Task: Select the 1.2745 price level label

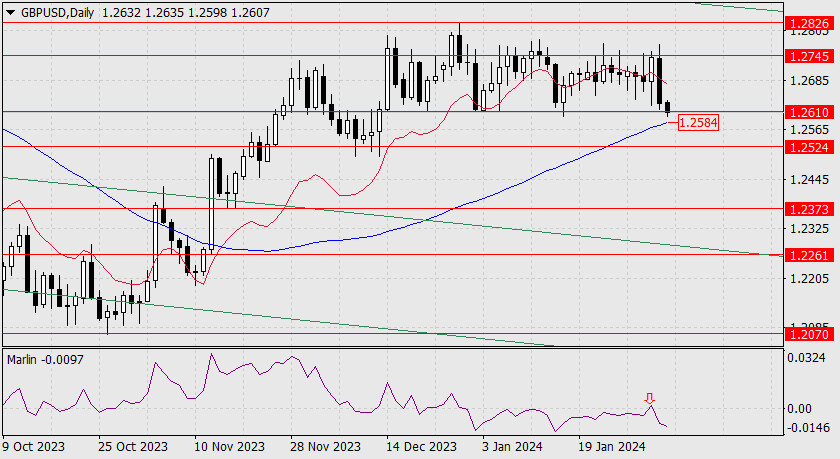Action: click(809, 56)
